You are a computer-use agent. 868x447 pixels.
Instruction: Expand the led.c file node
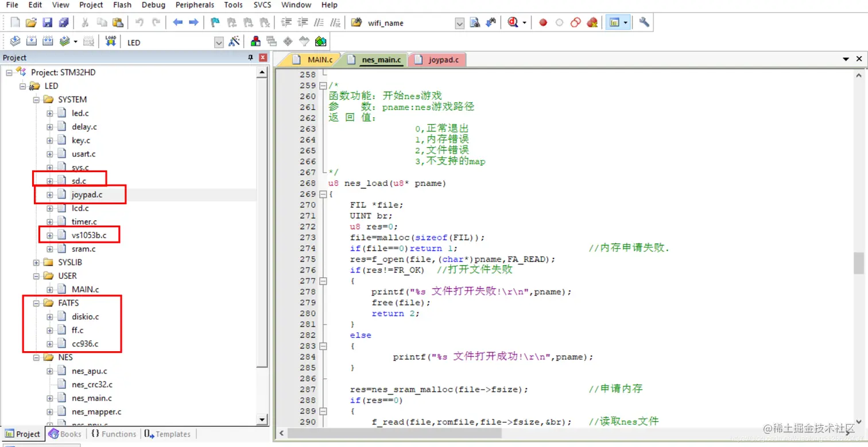pyautogui.click(x=50, y=113)
